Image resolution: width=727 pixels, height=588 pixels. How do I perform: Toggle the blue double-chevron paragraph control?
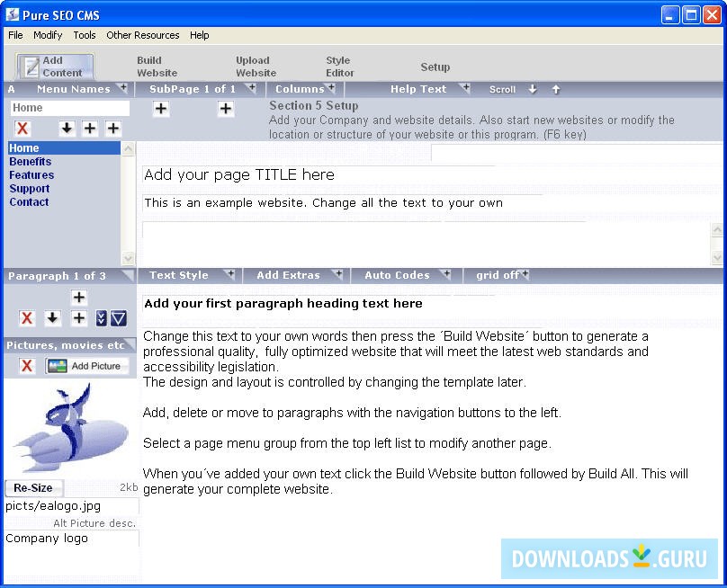pos(103,318)
